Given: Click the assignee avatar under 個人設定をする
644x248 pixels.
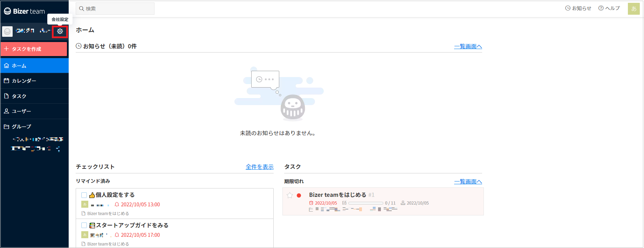Looking at the screenshot, I should tap(85, 205).
